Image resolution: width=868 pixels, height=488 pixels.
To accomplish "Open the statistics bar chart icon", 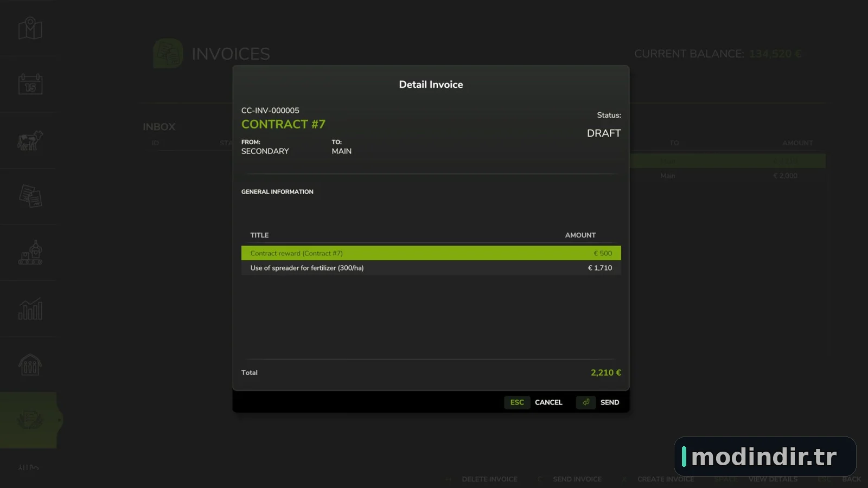I will pos(30,309).
